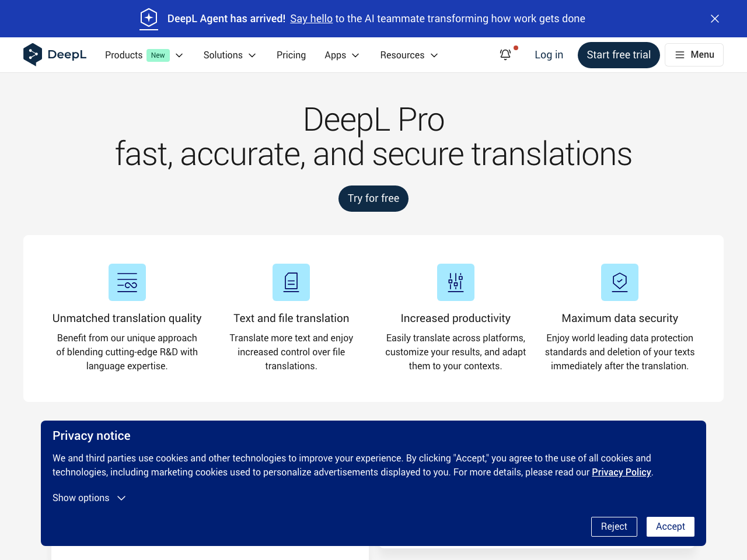Click the hamburger Menu icon
Screen dimensions: 747x560
(679, 55)
